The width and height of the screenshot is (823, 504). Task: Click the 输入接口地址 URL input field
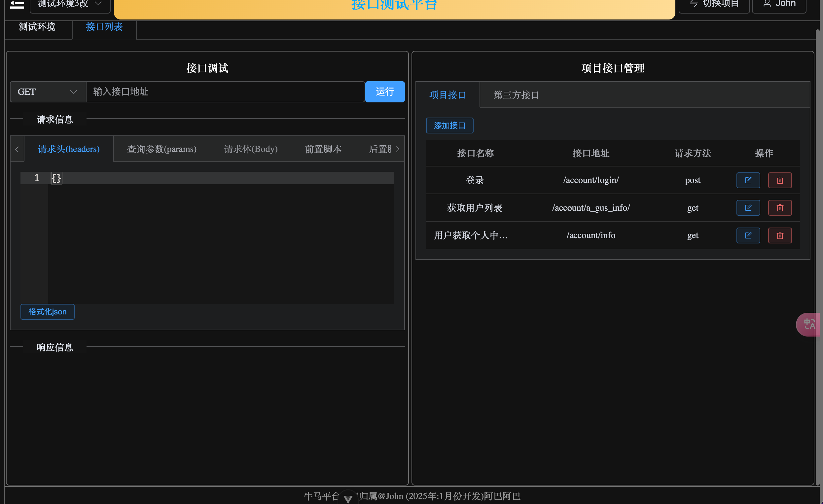click(x=225, y=92)
